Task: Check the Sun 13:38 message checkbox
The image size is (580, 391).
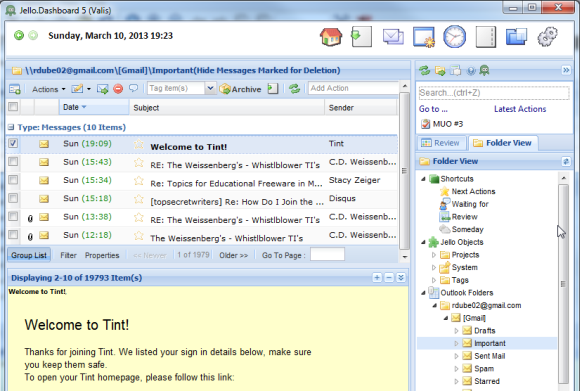Action: 13,216
